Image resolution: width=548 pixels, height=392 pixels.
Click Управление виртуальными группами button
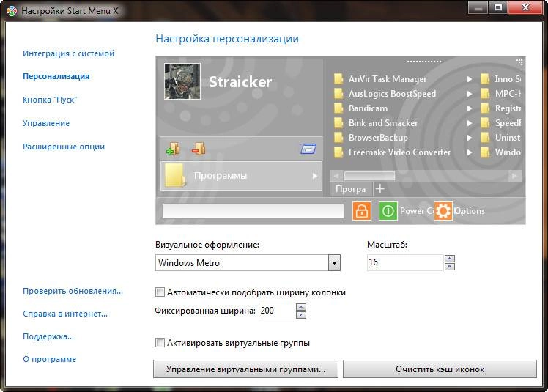click(245, 369)
